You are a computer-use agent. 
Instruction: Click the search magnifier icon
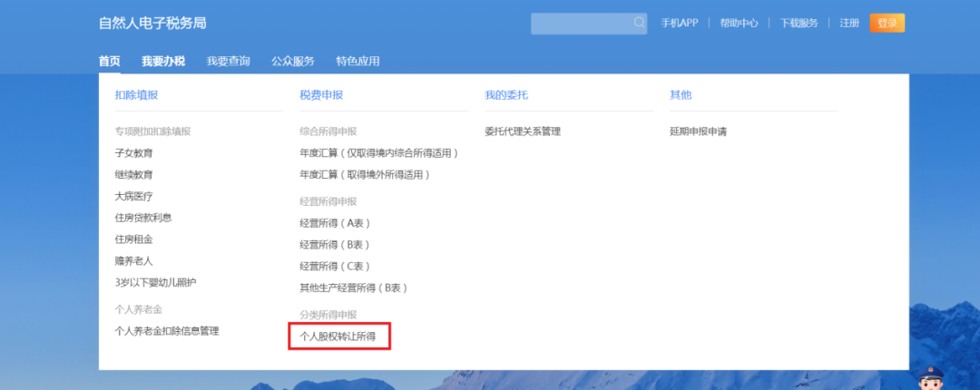point(640,23)
